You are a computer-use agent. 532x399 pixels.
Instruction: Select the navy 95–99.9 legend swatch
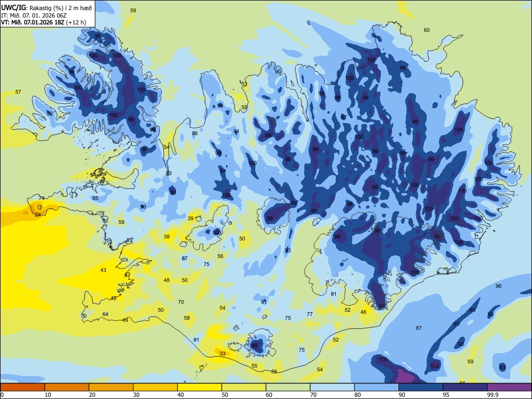465,387
